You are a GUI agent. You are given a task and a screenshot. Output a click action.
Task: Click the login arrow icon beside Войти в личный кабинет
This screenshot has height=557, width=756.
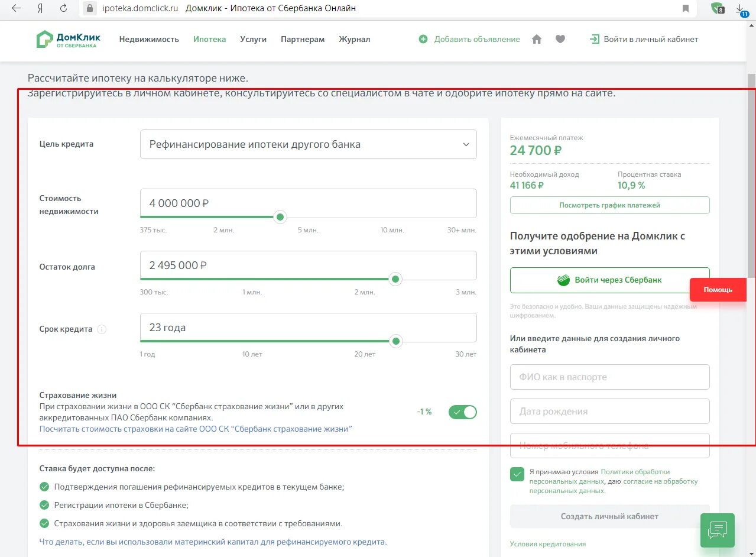point(594,39)
